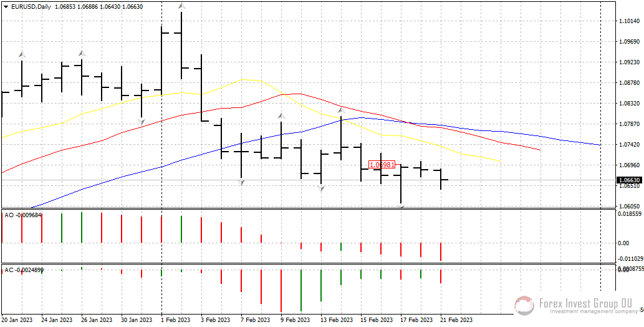
Task: Click the round Forex Invest Group logo icon
Action: click(x=524, y=305)
